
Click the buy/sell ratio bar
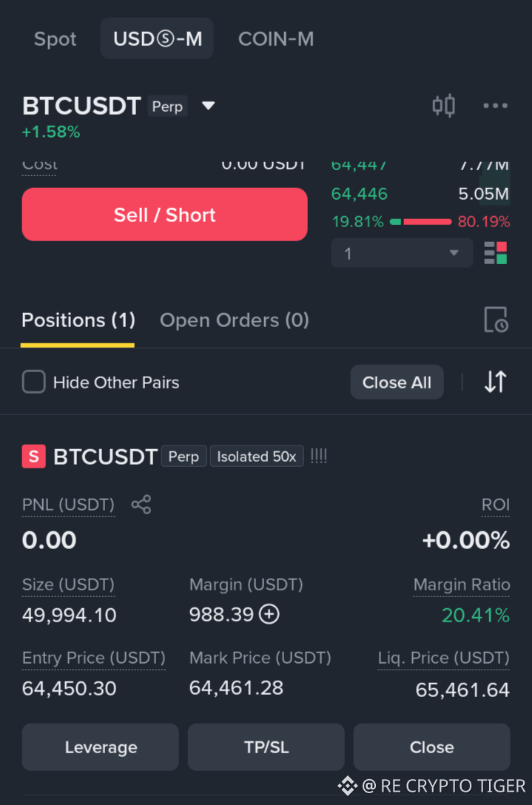(420, 222)
